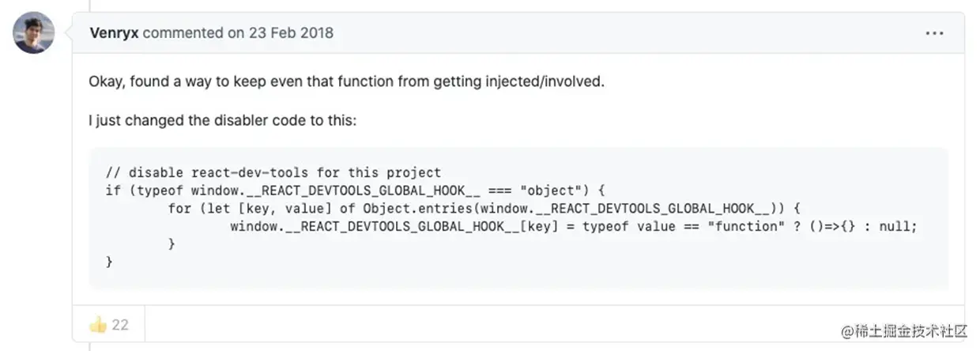Click the reaction count 22
This screenshot has height=351, width=980.
(120, 324)
